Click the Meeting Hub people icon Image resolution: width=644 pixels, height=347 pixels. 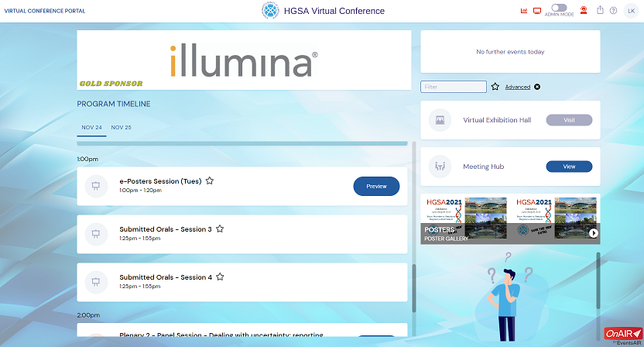point(440,167)
